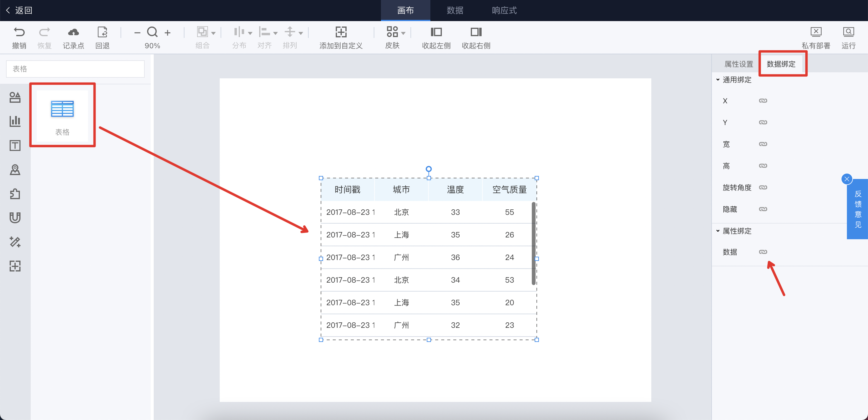The image size is (868, 420).
Task: Bind the 宽 width link icon
Action: [763, 144]
